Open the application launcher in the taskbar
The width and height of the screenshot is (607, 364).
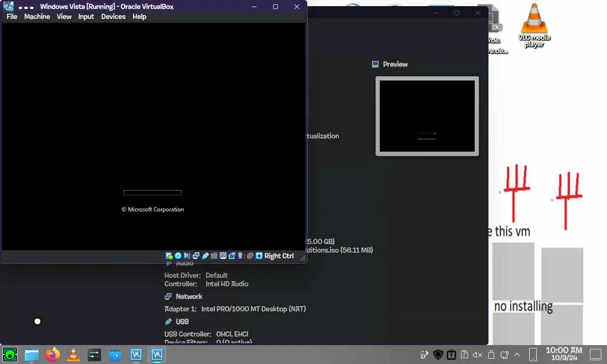tap(10, 355)
